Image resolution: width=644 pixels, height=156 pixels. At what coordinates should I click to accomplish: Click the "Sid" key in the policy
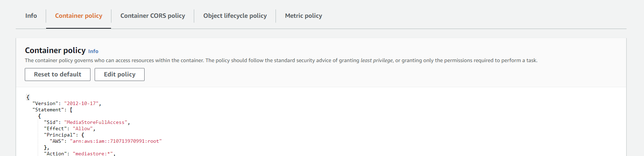coord(51,122)
